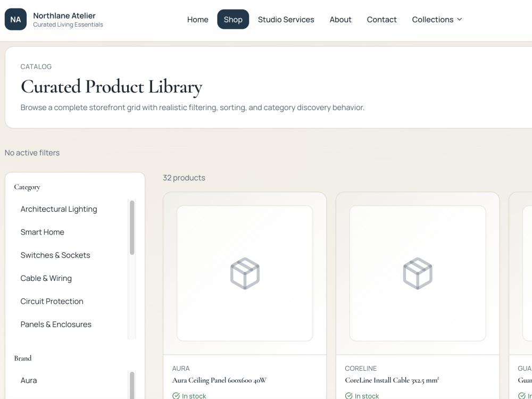Click the Category section heading
The image size is (532, 399).
coord(27,187)
